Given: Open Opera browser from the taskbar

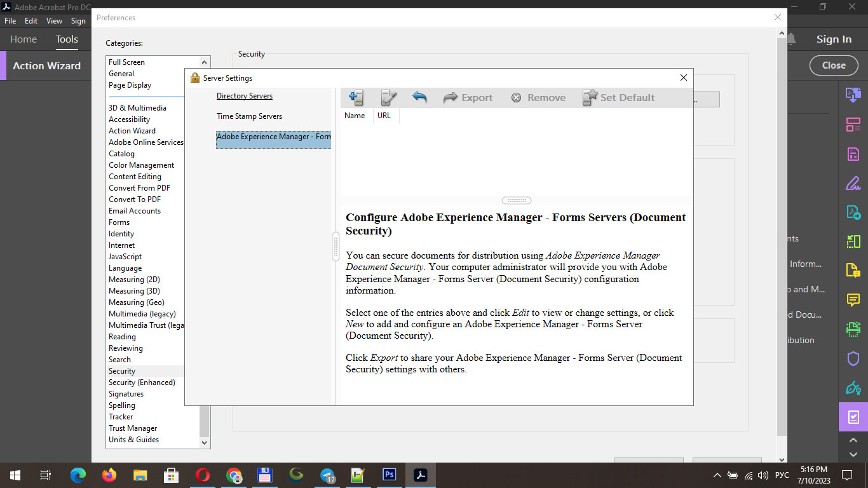Looking at the screenshot, I should point(203,475).
